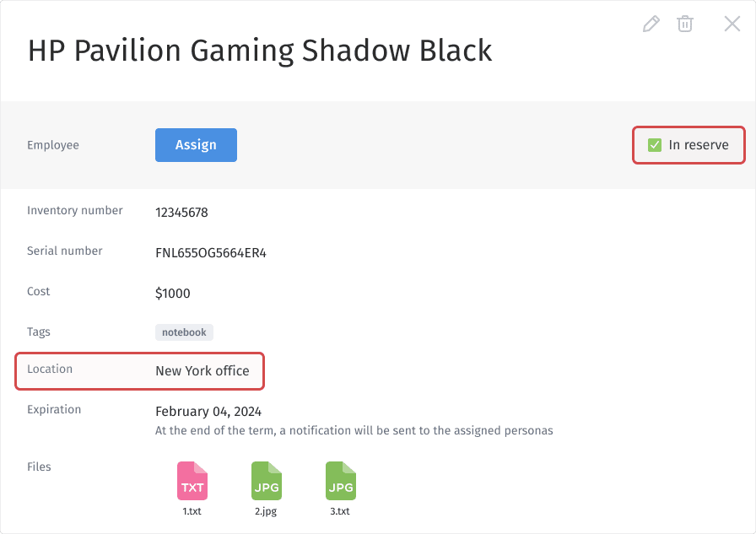Click the inventory number 12345678
756x534 pixels.
(x=181, y=213)
